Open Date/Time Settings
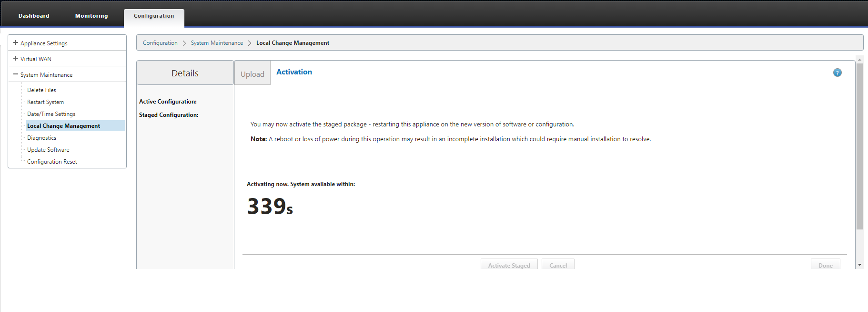Image resolution: width=868 pixels, height=312 pixels. point(51,114)
